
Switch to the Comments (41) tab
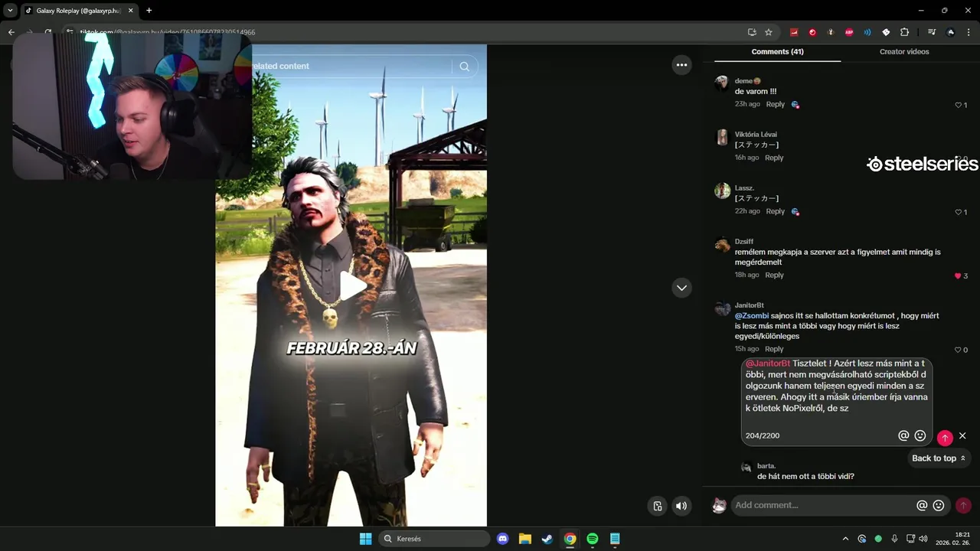pos(777,52)
